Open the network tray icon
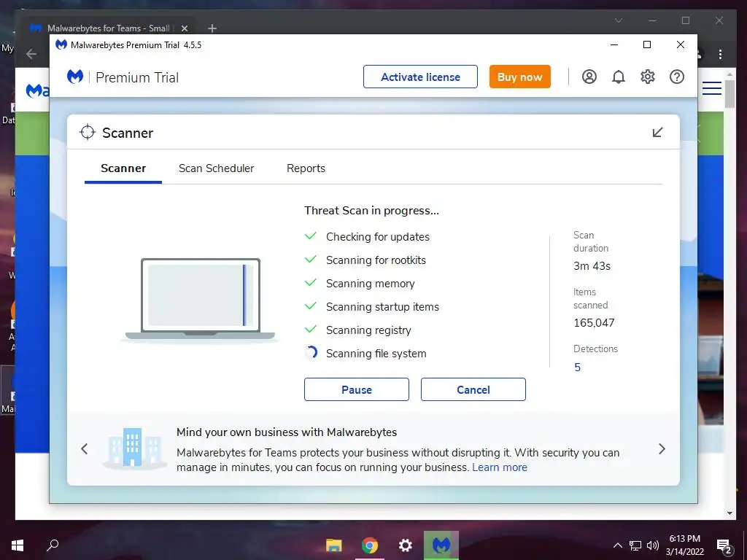Viewport: 747px width, 560px height. (635, 545)
